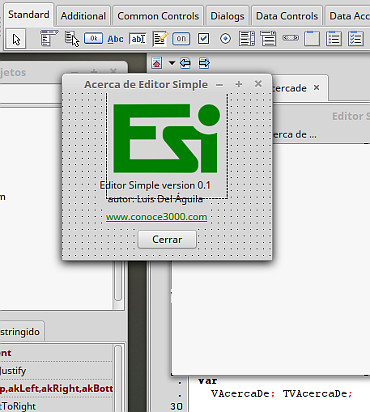This screenshot has width=370, height=412.
Task: Choose the TButton component (Ok icon)
Action: point(93,39)
